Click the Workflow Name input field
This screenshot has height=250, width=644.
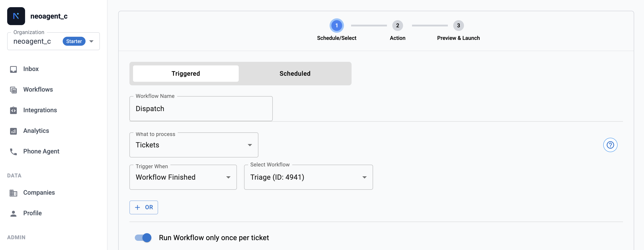click(x=201, y=109)
